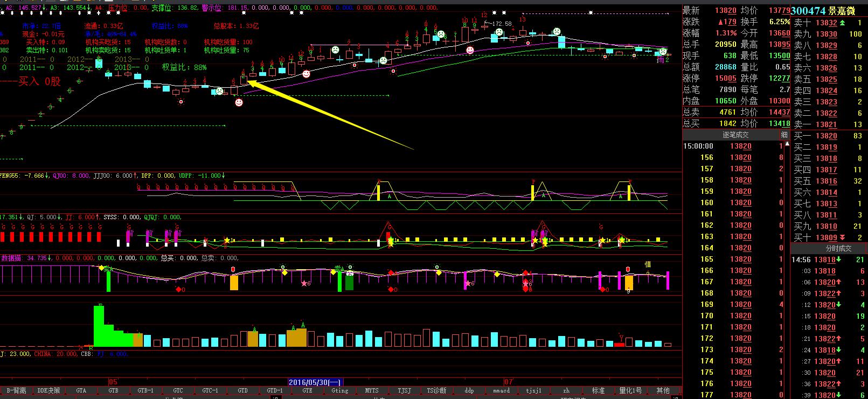This screenshot has height=399, width=868.
Task: Switch to the B-背离 indicator tab
Action: 16,390
